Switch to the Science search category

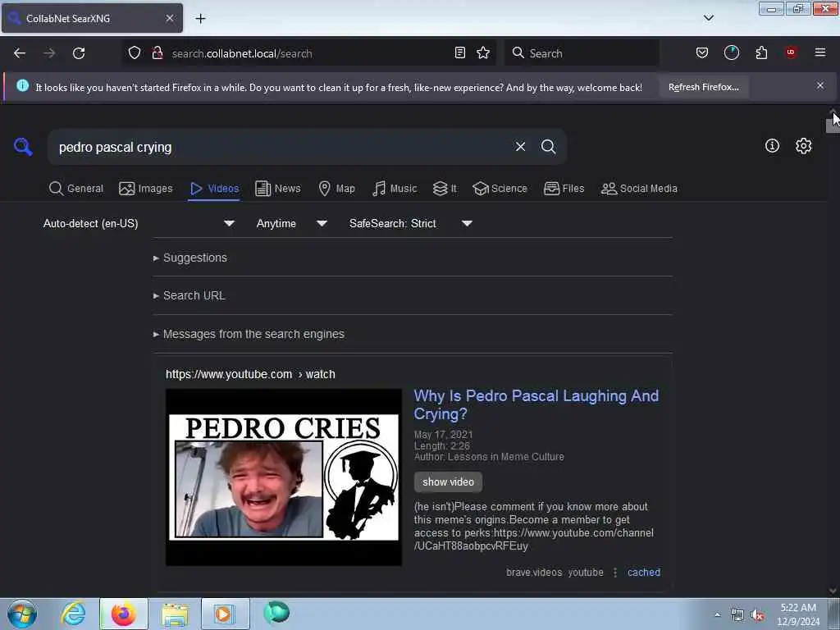(500, 189)
